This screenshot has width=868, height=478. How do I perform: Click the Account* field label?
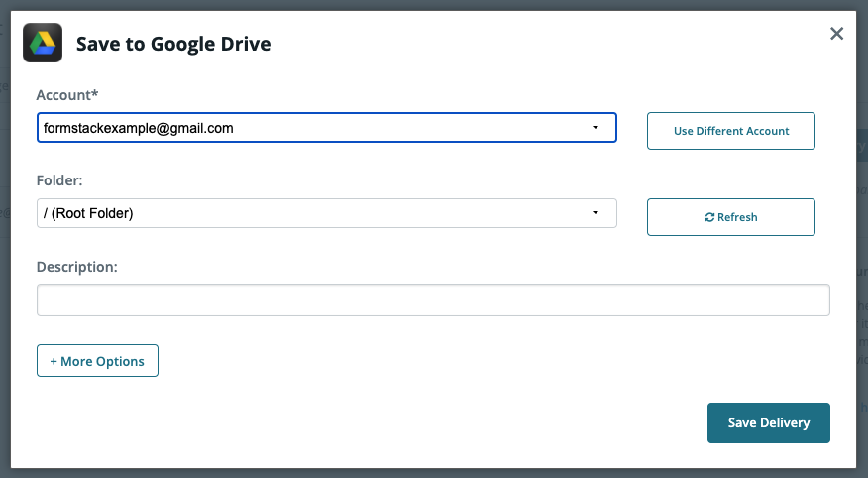coord(67,95)
